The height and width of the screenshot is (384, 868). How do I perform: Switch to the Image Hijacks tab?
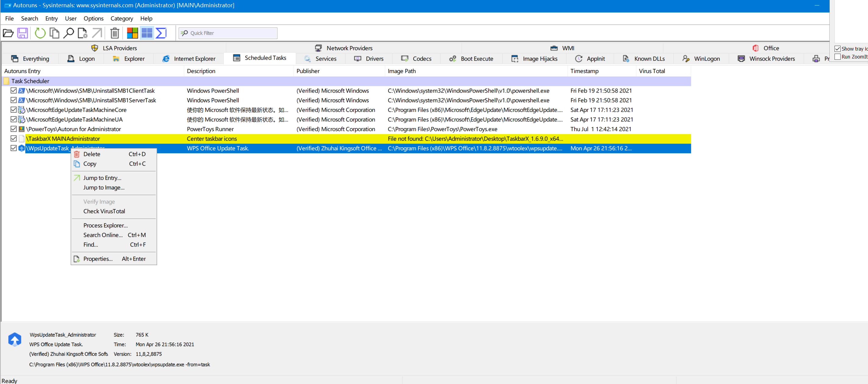(x=534, y=59)
